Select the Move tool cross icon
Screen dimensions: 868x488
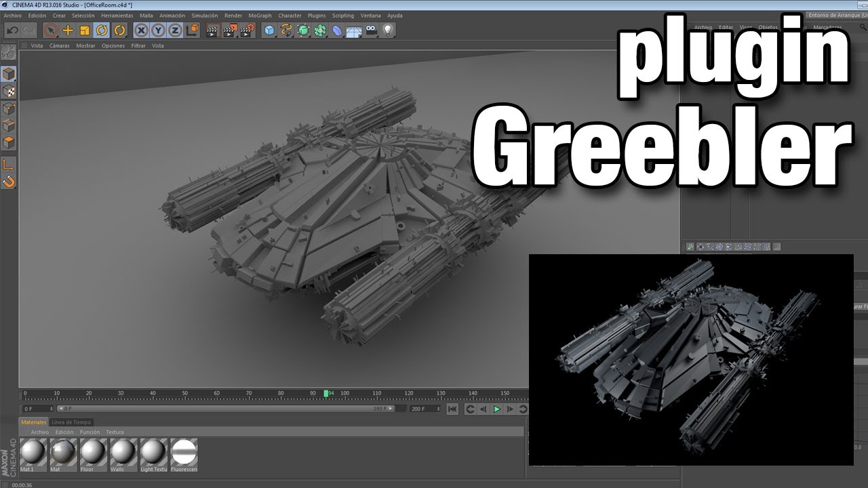coord(68,30)
